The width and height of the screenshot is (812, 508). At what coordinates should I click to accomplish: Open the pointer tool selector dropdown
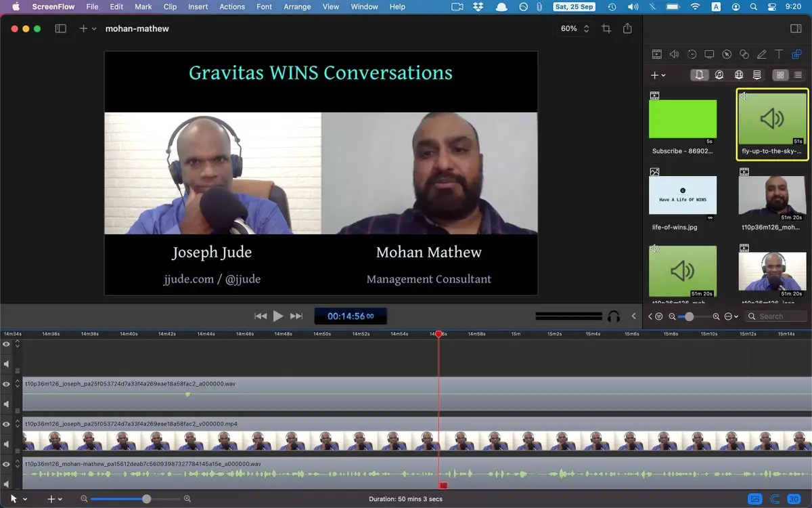coord(18,499)
